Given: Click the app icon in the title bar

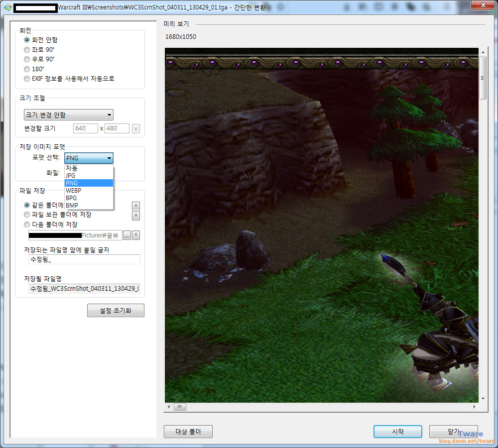Looking at the screenshot, I should click(7, 7).
